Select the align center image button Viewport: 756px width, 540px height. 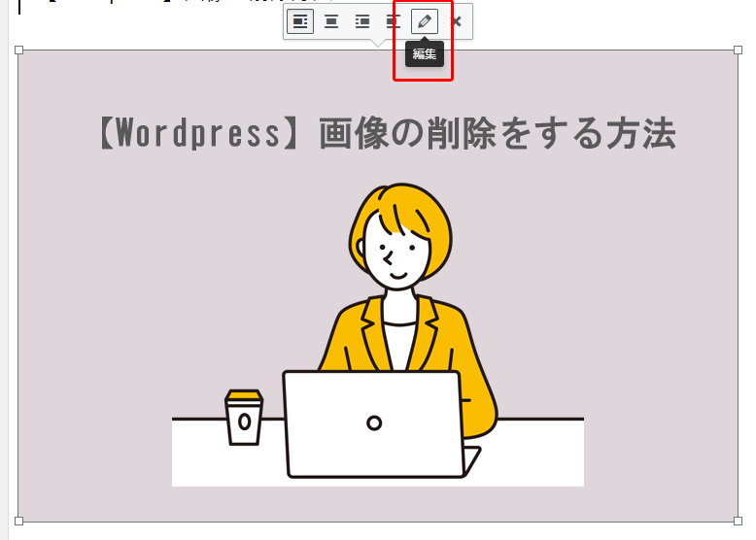click(x=331, y=21)
